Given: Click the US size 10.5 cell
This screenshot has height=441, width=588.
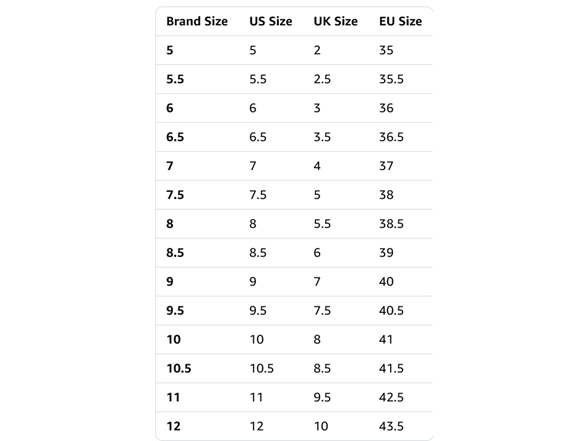Looking at the screenshot, I should (x=262, y=368).
